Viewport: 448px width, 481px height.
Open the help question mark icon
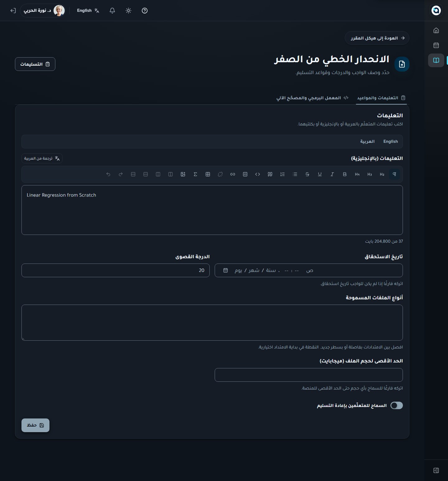point(145,11)
